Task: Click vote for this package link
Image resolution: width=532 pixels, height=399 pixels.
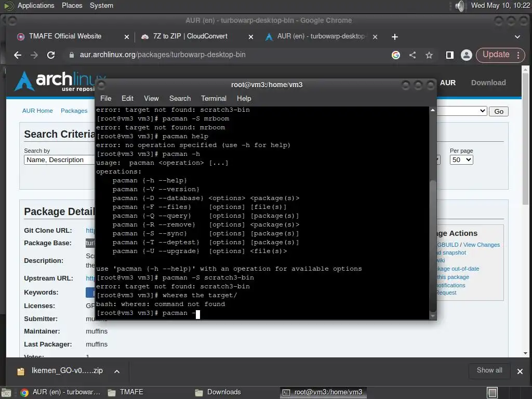Action: point(453,277)
